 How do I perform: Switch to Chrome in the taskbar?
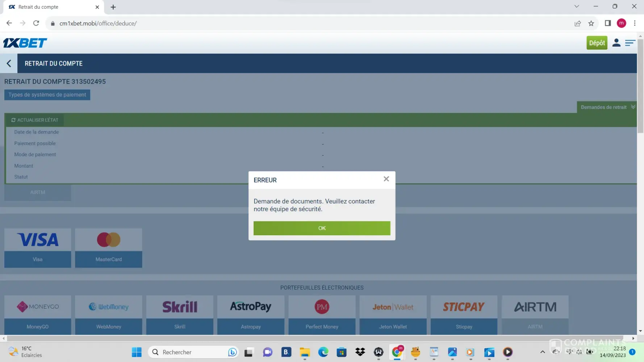[x=397, y=352]
